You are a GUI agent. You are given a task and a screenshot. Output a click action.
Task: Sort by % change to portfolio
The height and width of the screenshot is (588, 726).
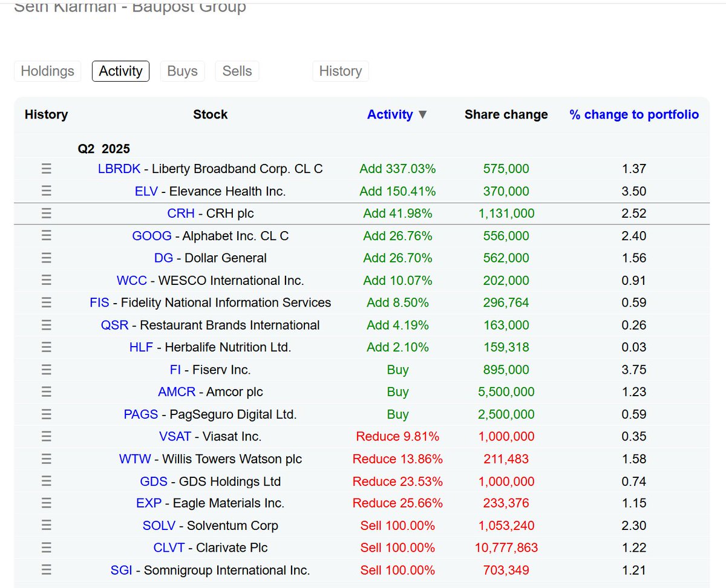tap(634, 115)
